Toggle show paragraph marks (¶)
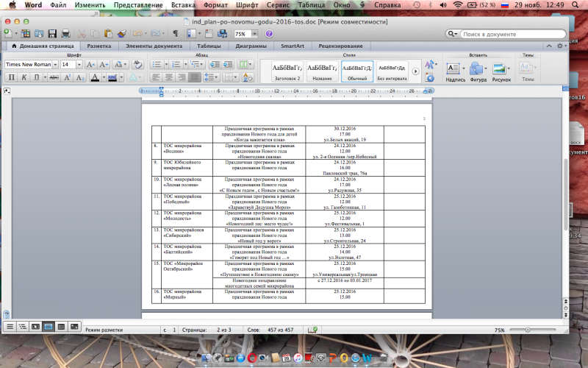Image resolution: width=588 pixels, height=368 pixels. click(175, 34)
